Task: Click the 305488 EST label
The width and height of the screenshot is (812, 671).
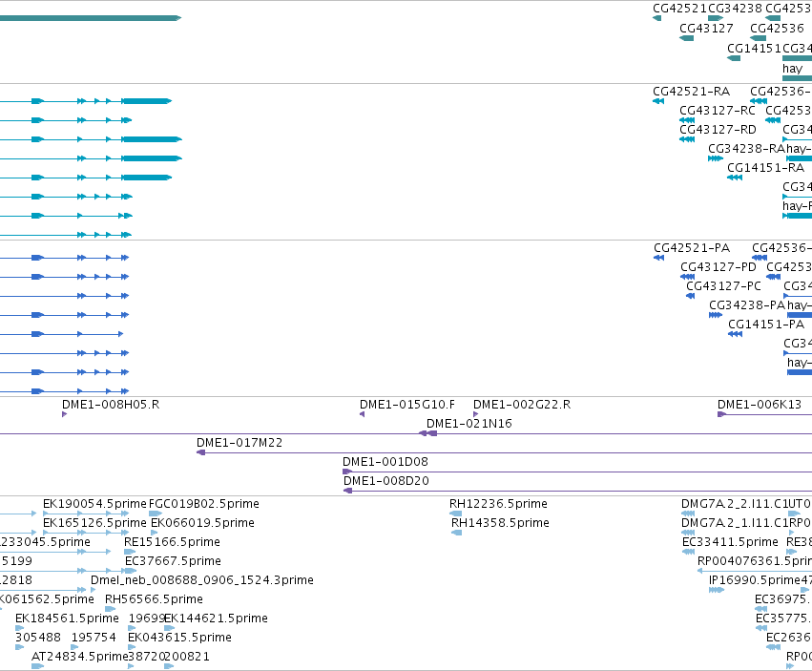Action: coord(38,638)
